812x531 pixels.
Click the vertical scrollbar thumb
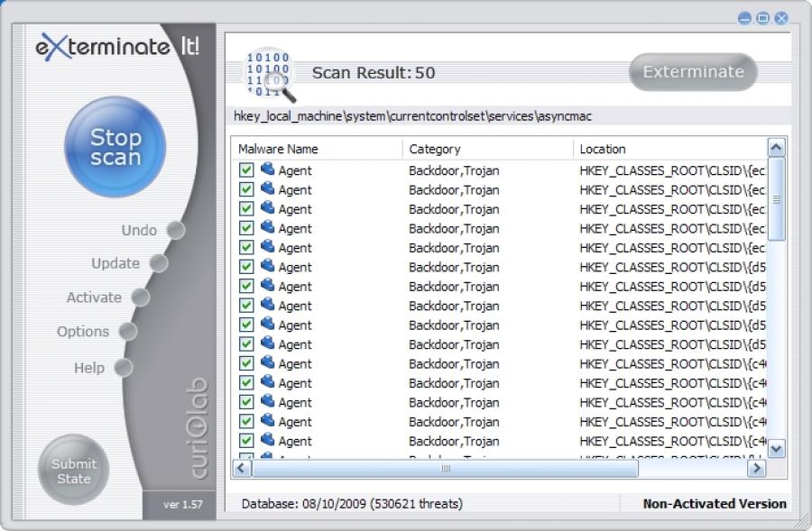(x=776, y=199)
